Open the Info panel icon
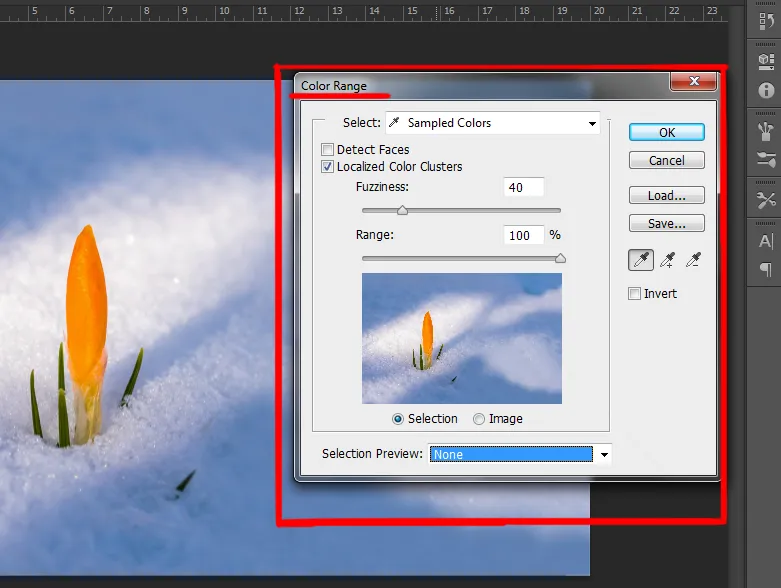This screenshot has width=781, height=588. point(766,90)
